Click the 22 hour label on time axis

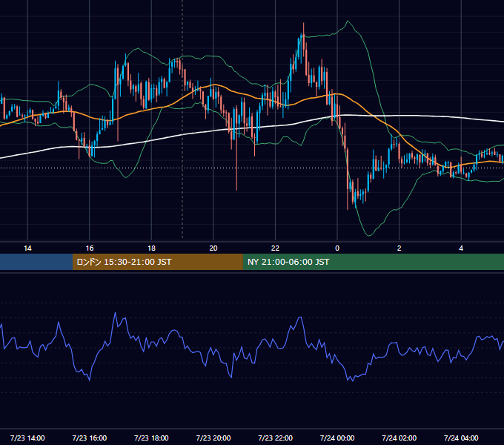(x=275, y=248)
